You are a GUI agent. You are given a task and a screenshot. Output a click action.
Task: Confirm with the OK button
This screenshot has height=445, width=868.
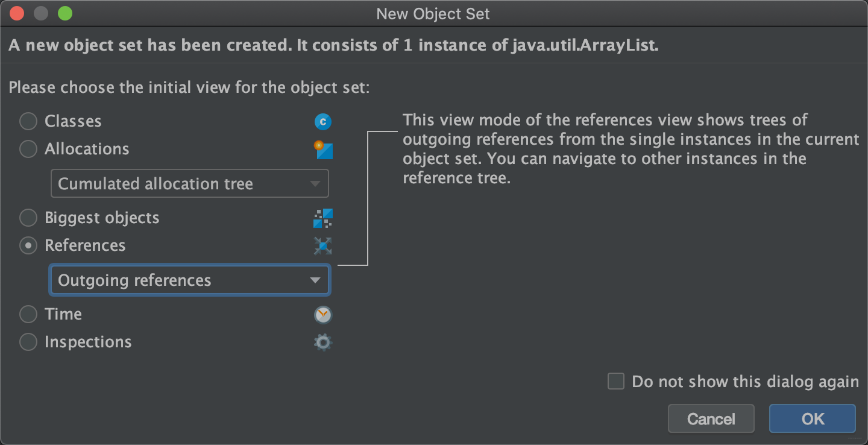coord(812,418)
